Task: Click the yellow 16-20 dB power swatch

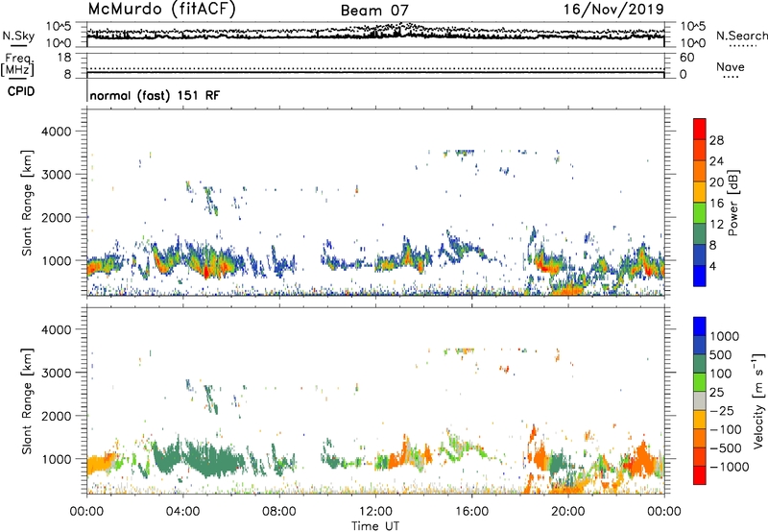Action: tap(700, 192)
